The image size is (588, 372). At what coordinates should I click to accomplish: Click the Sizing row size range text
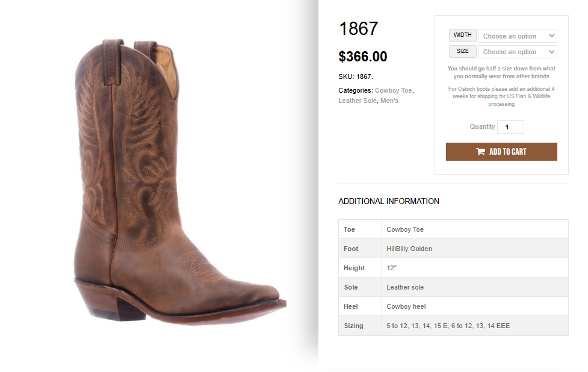pos(448,326)
